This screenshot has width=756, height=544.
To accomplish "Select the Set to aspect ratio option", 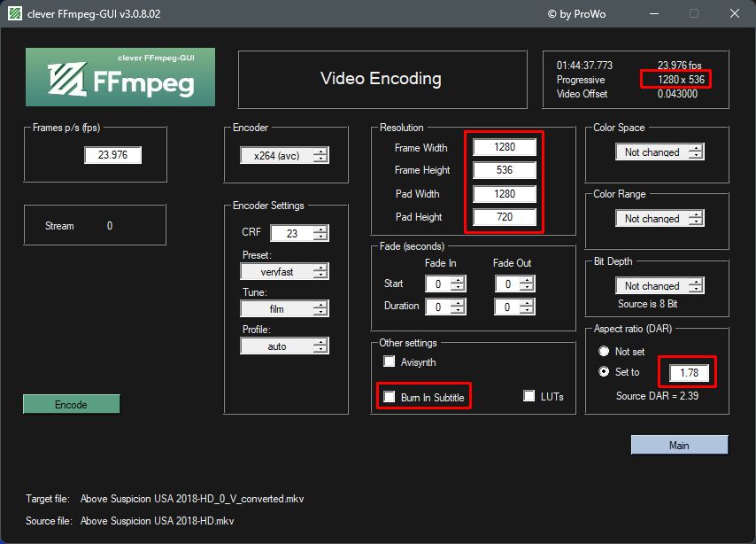I will pos(604,372).
